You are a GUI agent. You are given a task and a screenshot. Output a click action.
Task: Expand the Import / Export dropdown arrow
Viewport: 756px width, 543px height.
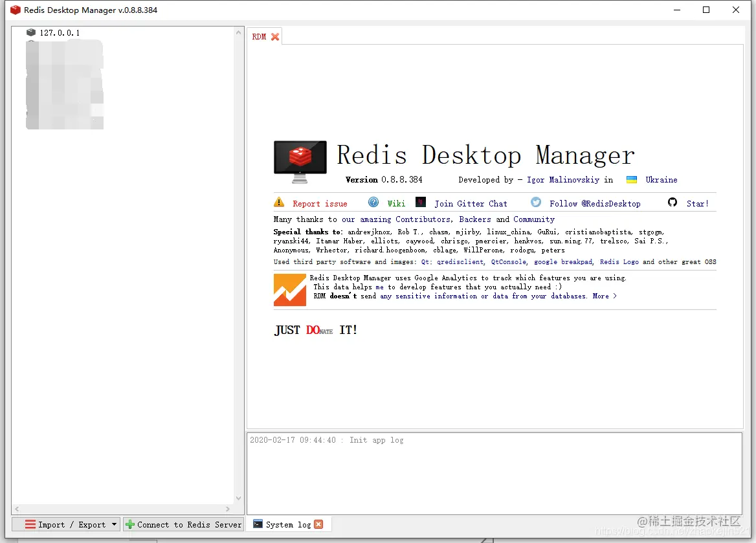click(x=115, y=524)
